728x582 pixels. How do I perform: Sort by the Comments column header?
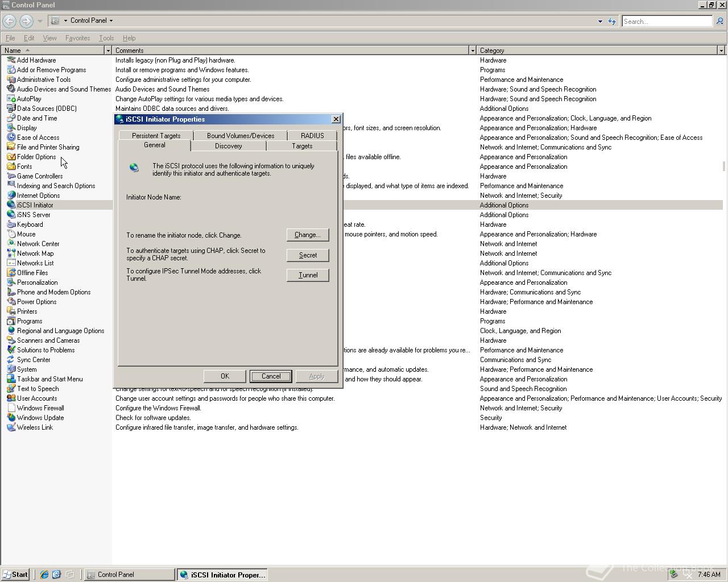point(290,51)
